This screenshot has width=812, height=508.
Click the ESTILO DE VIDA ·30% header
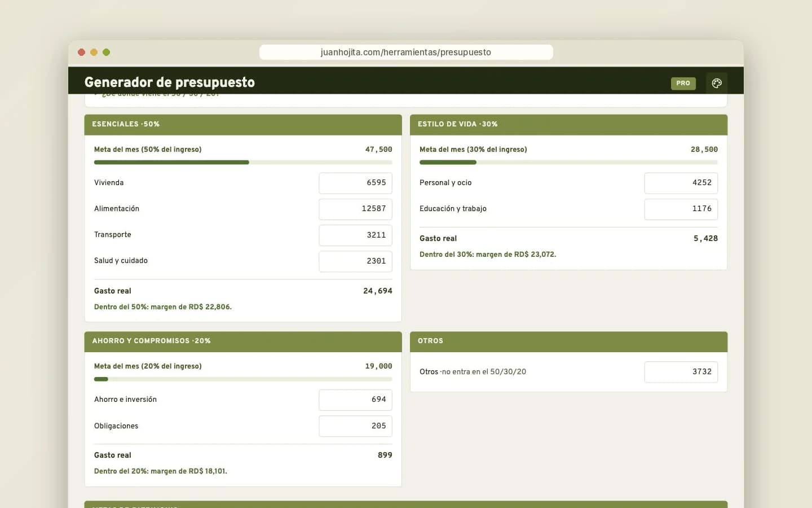(x=568, y=124)
